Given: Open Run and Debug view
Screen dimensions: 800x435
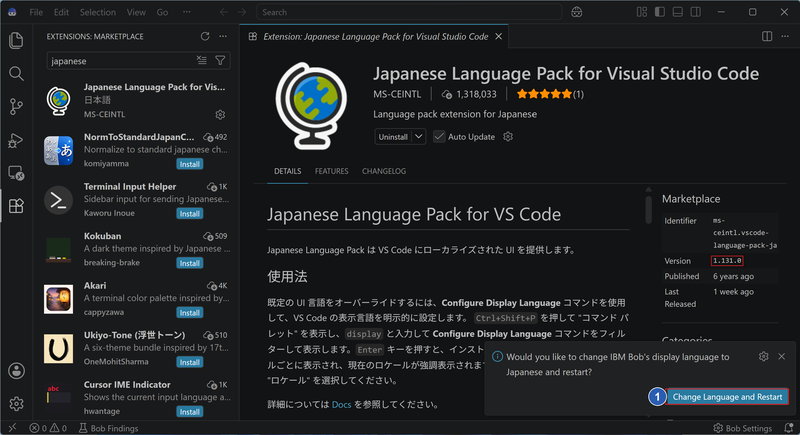Looking at the screenshot, I should click(16, 140).
